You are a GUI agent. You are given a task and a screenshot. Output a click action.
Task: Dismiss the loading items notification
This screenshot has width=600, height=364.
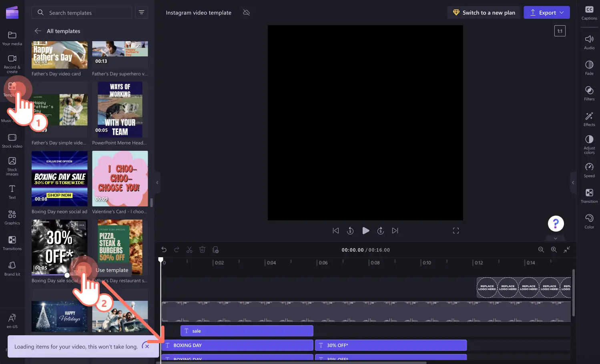pos(147,346)
